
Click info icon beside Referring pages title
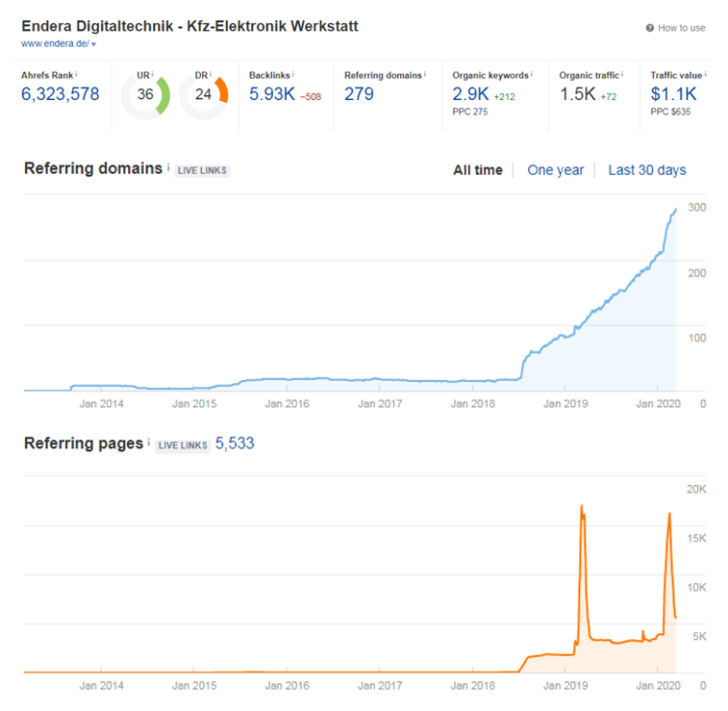[149, 441]
